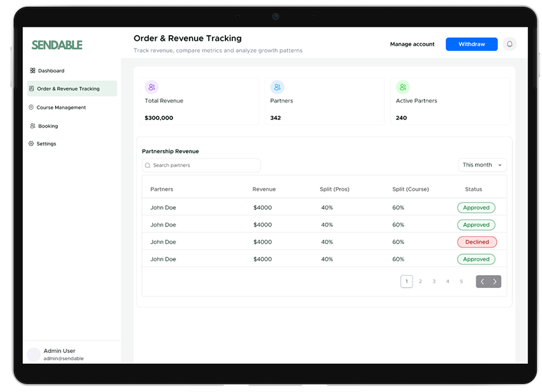The width and height of the screenshot is (542, 392).
Task: Click the Total Revenue users icon
Action: coord(151,87)
